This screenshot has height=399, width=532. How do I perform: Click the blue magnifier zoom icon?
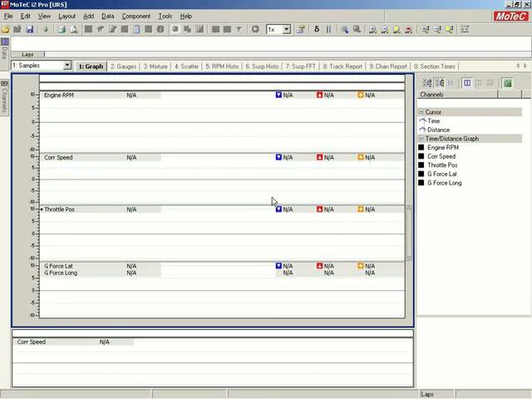pos(345,30)
